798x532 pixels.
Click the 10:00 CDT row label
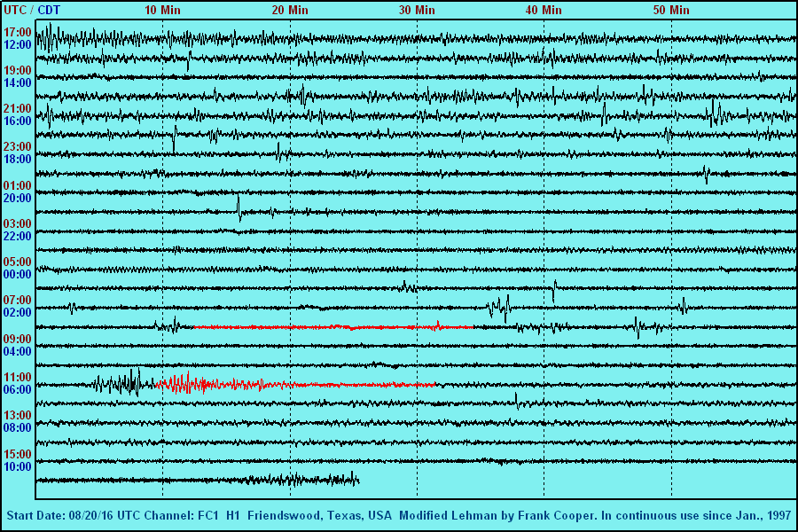click(x=18, y=466)
